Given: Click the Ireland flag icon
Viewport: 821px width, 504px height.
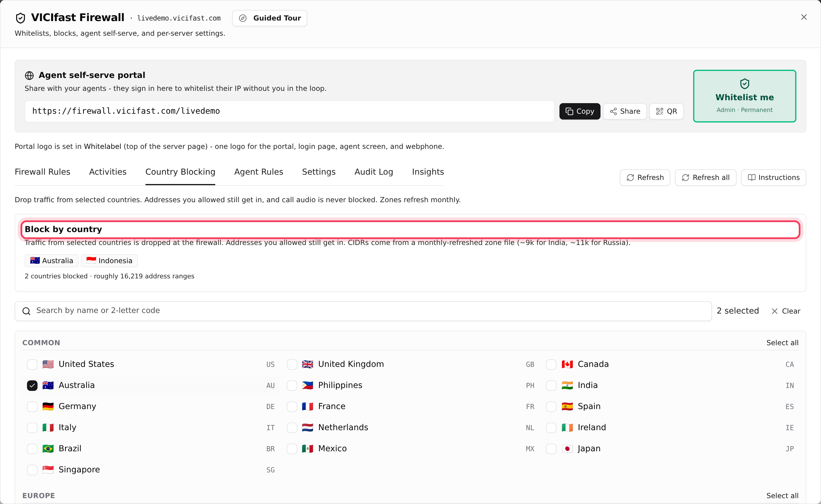Looking at the screenshot, I should point(567,427).
